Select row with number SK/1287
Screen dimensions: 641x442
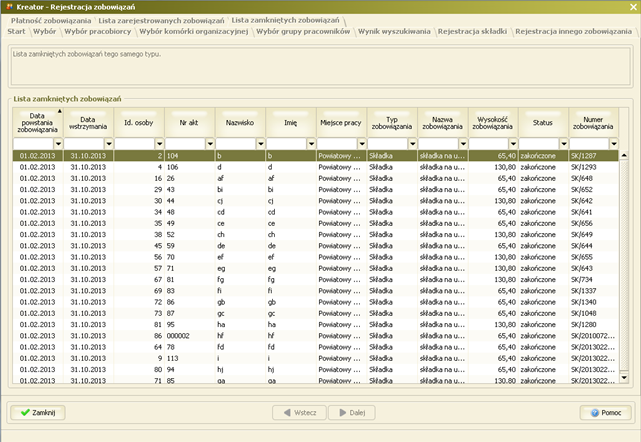tap(315, 156)
